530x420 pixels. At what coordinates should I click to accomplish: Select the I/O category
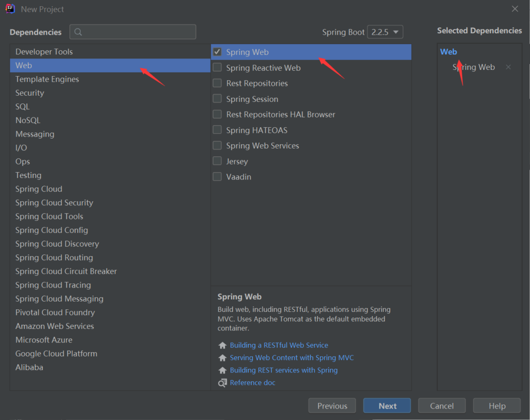110,147
